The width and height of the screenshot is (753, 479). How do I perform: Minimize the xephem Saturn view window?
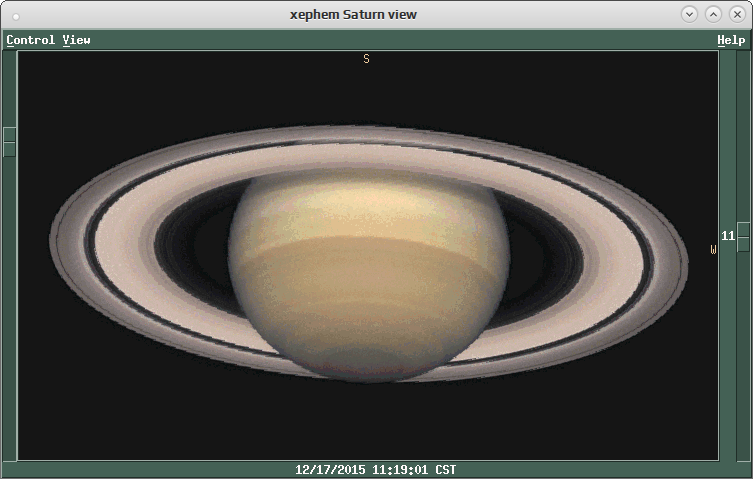[x=689, y=14]
